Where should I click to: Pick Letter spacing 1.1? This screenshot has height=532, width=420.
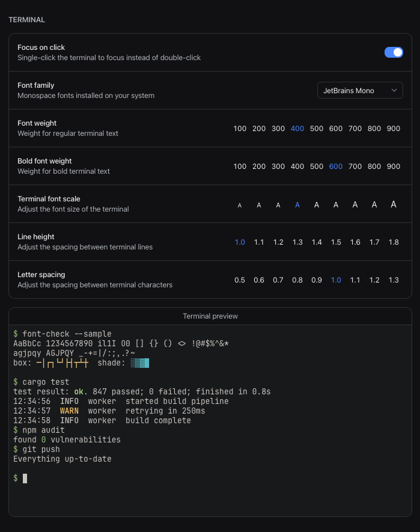click(355, 280)
